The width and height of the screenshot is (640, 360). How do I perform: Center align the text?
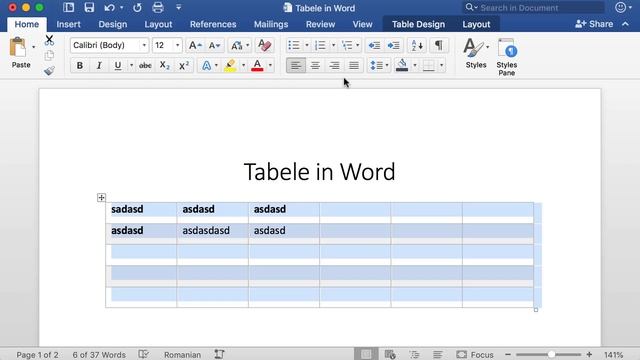(x=315, y=65)
